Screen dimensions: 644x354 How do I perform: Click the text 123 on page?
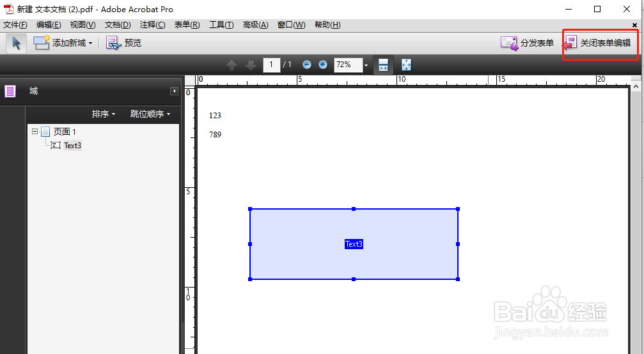pos(215,116)
